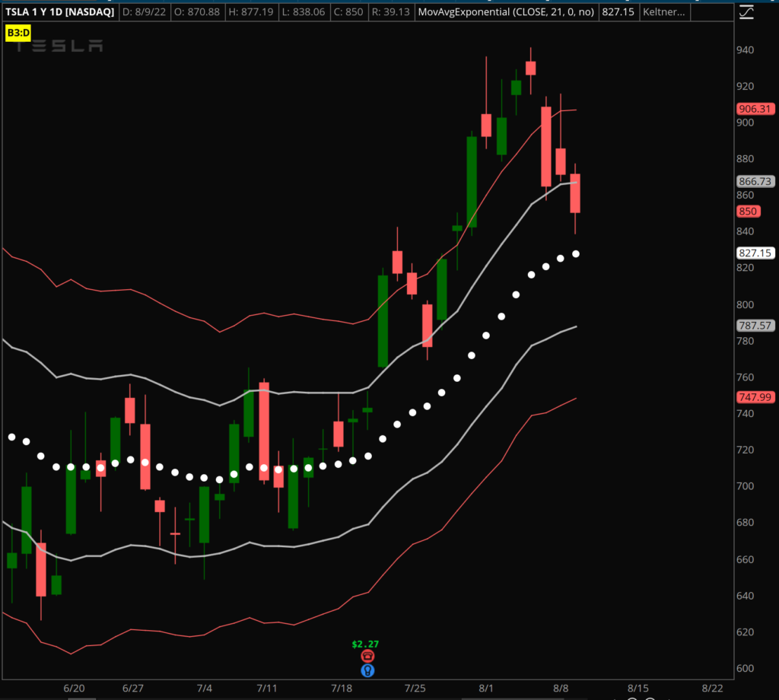Click the red earnings phone icon
779x700 pixels.
click(x=367, y=657)
